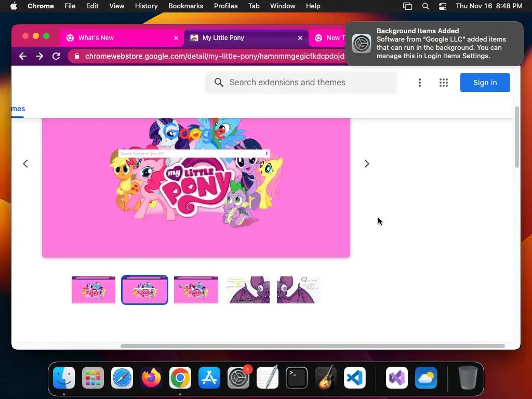
Task: Open the History menu
Action: tap(146, 6)
